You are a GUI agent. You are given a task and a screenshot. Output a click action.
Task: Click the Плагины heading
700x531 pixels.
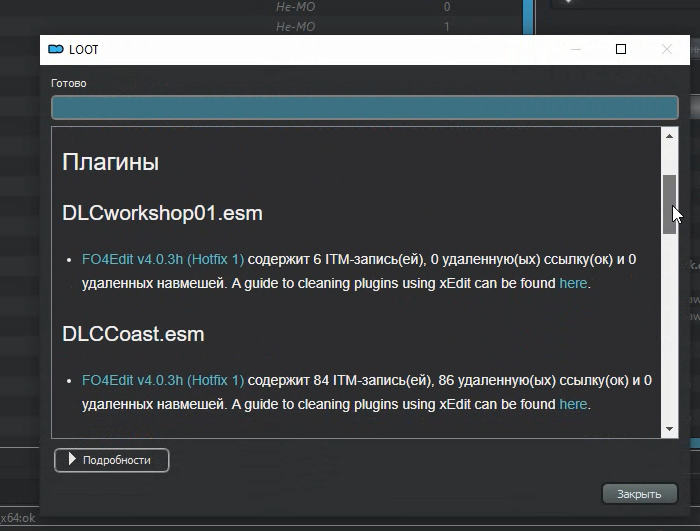[x=110, y=162]
